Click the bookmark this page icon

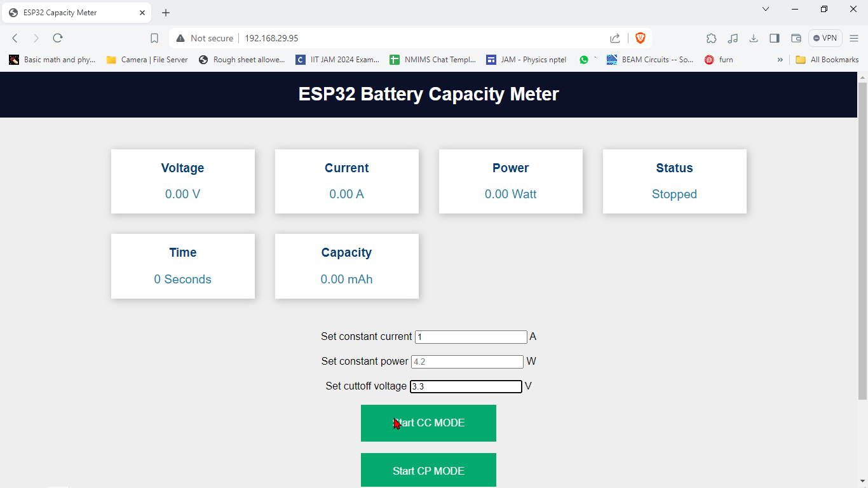point(154,38)
